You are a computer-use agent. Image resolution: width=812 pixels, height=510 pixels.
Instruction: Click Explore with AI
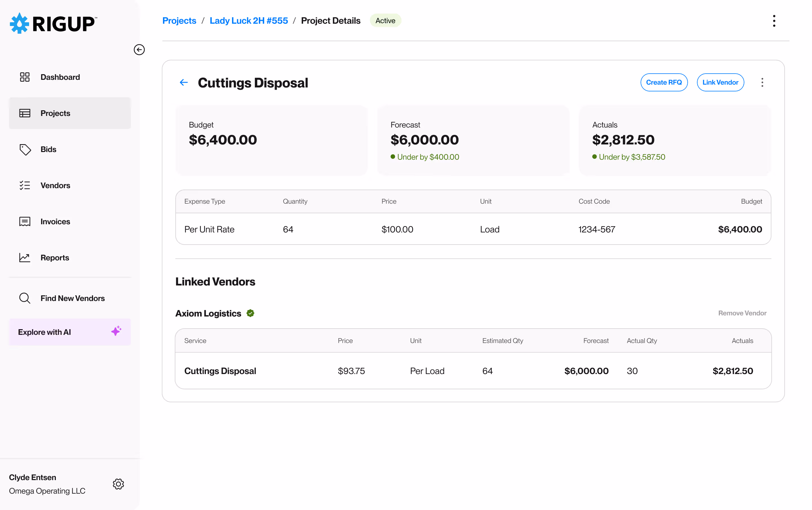pyautogui.click(x=70, y=332)
